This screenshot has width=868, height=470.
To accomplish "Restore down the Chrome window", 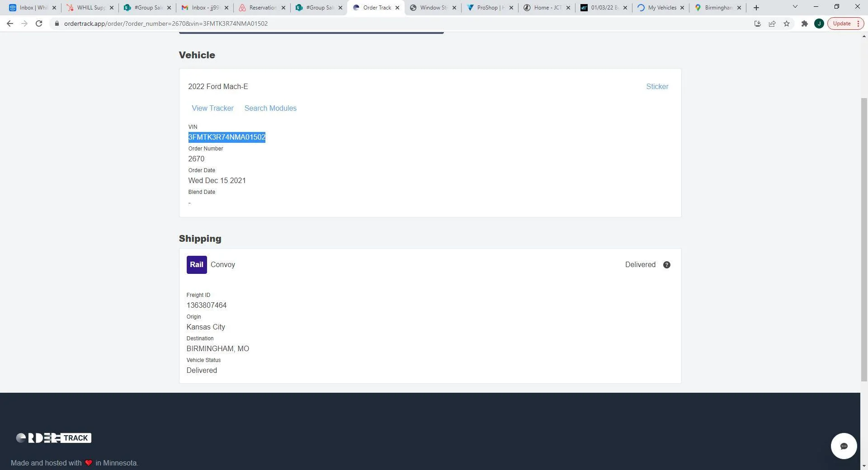I will 837,7.
